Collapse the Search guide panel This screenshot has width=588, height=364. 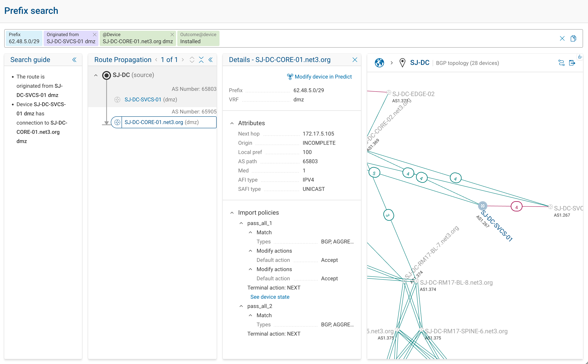pyautogui.click(x=74, y=60)
